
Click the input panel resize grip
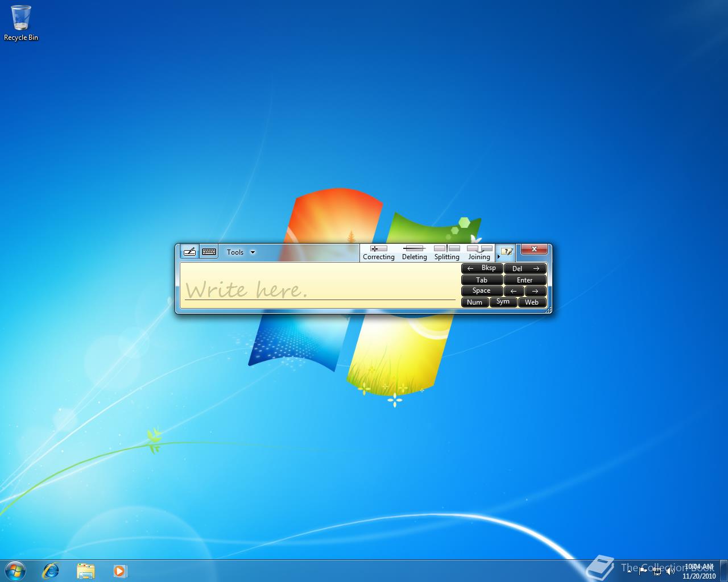tap(548, 310)
